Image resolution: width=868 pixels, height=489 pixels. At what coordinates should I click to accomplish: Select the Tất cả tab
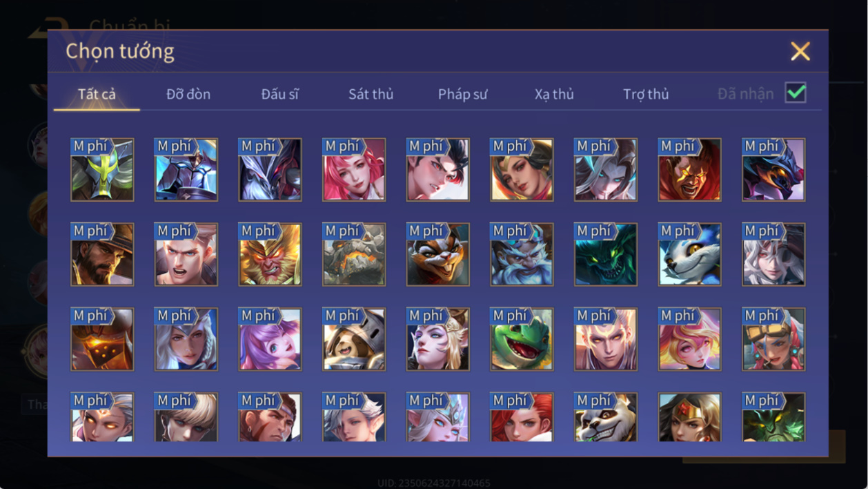97,94
